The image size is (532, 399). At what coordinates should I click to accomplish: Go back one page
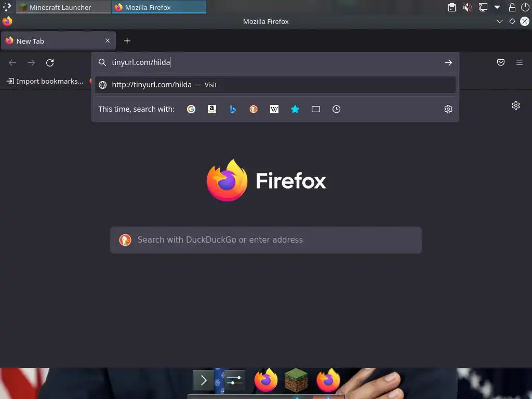point(12,63)
